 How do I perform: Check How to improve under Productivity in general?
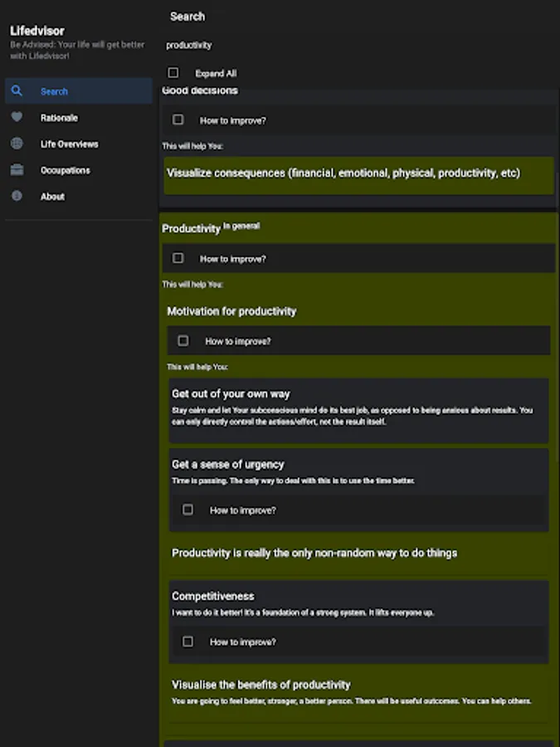(x=178, y=258)
